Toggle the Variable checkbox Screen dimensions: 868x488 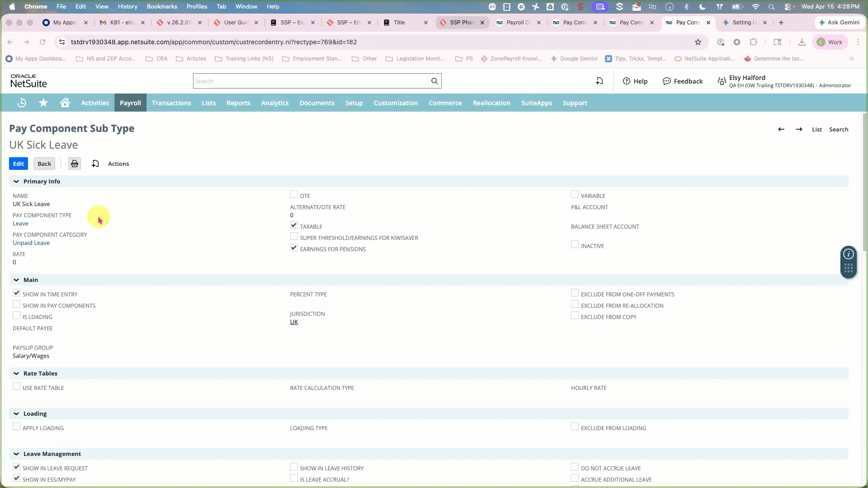(575, 194)
